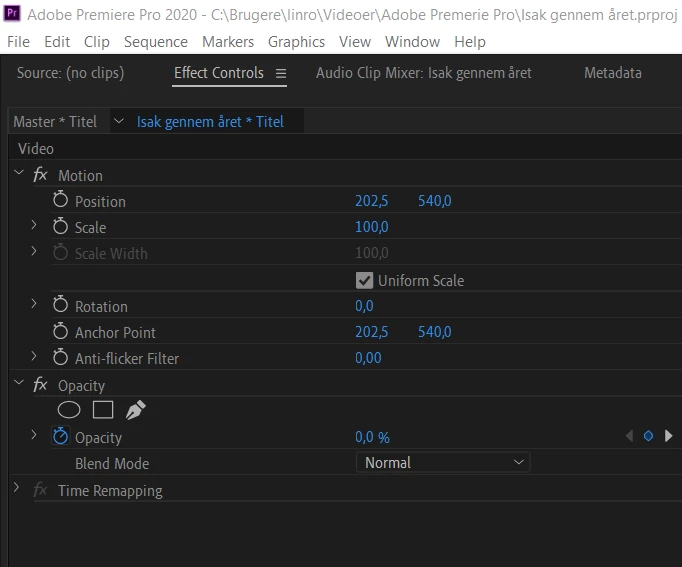The image size is (682, 567).
Task: Open the Effect Controls panel menu icon
Action: [x=281, y=73]
